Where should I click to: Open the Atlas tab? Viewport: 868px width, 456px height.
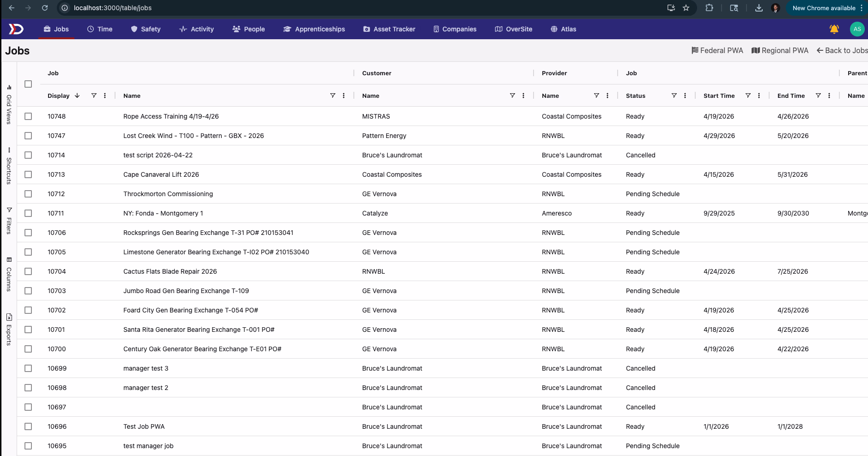(x=563, y=29)
